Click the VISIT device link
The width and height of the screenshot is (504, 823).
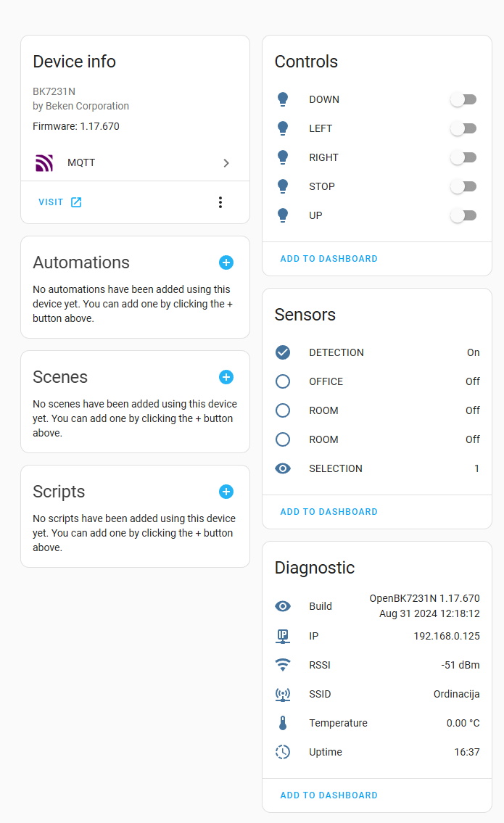pyautogui.click(x=60, y=202)
